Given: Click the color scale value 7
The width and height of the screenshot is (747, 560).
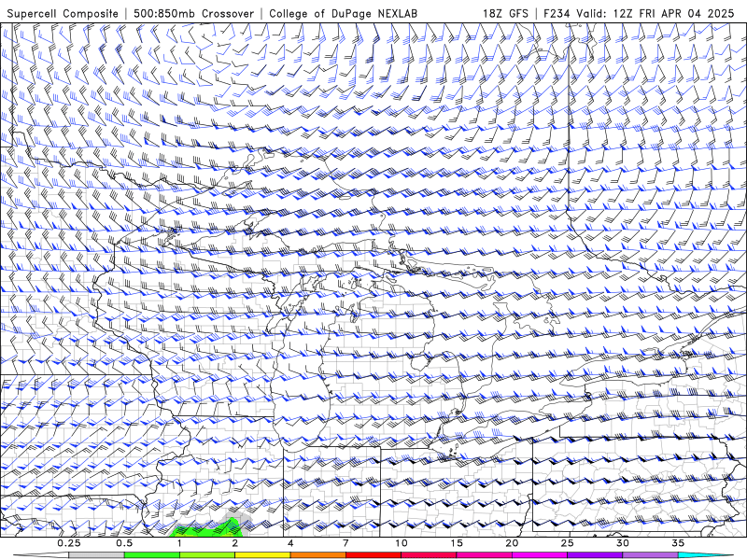Looking at the screenshot, I should 345,543.
